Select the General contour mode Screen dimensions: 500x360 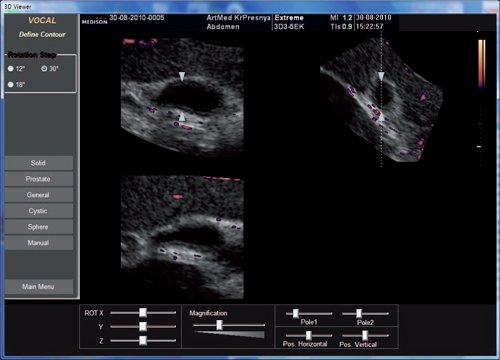pos(39,195)
